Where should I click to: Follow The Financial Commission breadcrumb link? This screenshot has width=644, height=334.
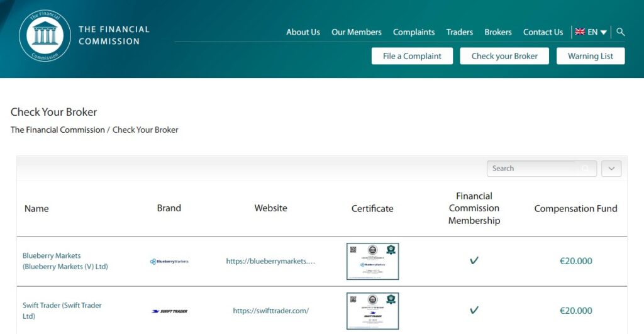point(57,130)
